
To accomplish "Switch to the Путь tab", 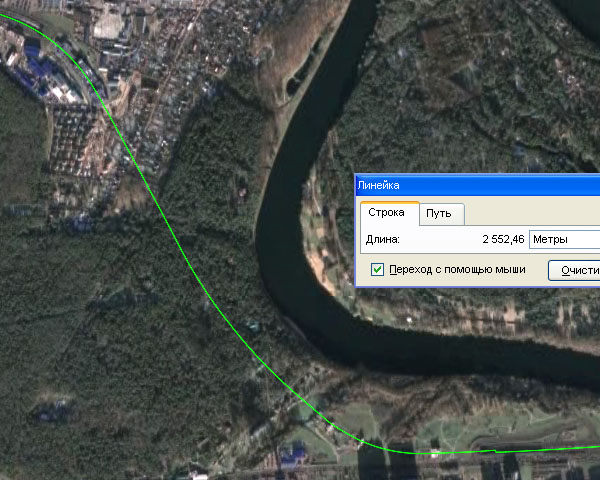I will 439,214.
